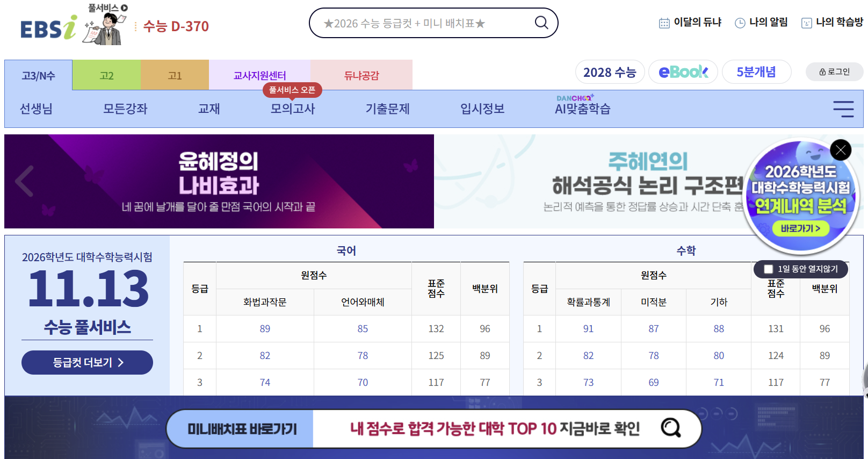Screen dimensions: 868x459
Task: Click the magnifier in the TOP 10 banner
Action: click(671, 428)
